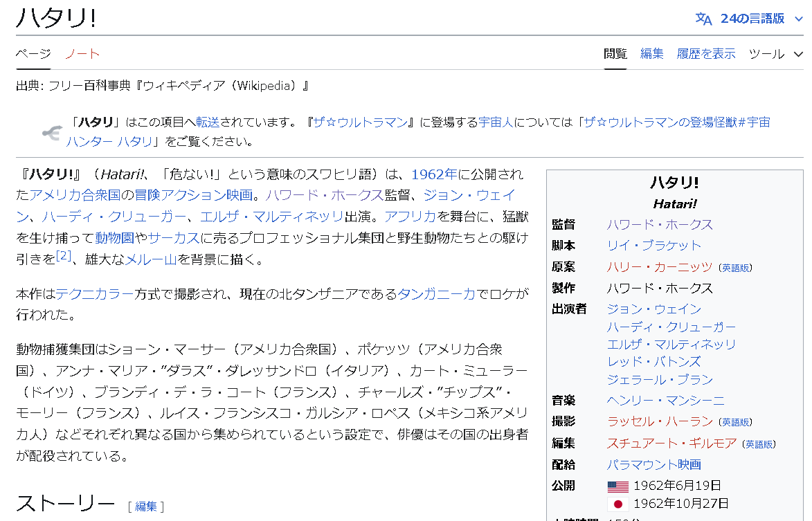This screenshot has height=521, width=812.
Task: Click the 24の言語版 language button
Action: point(752,19)
